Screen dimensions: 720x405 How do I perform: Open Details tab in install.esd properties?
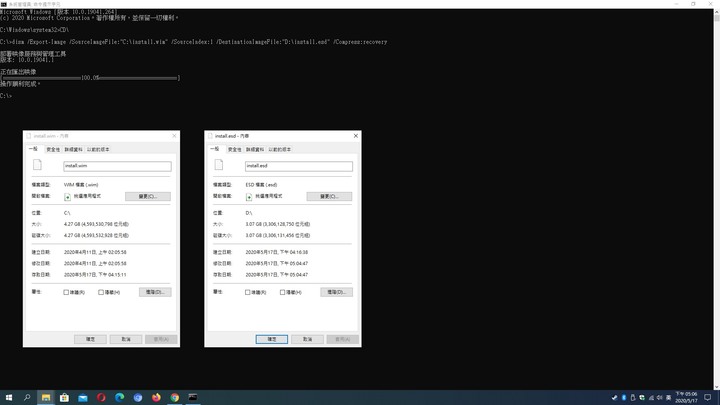pos(255,150)
